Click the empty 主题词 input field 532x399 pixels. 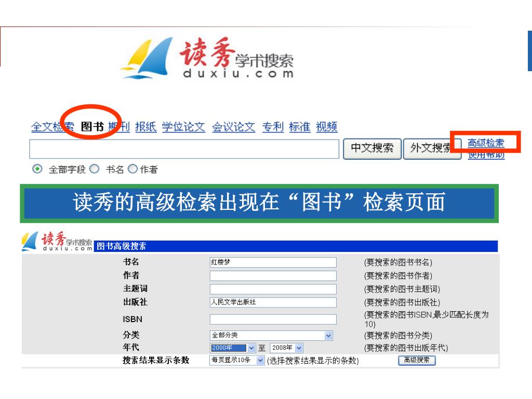tap(273, 289)
